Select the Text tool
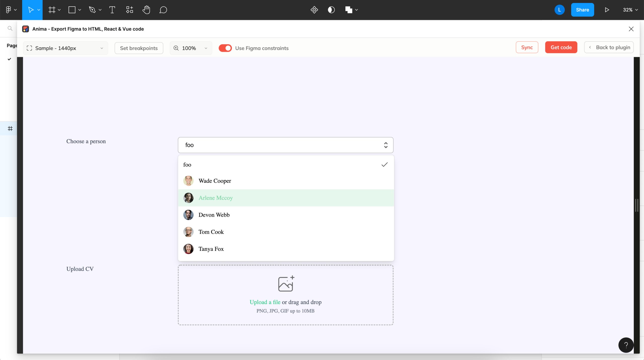The image size is (644, 360). pos(112,10)
